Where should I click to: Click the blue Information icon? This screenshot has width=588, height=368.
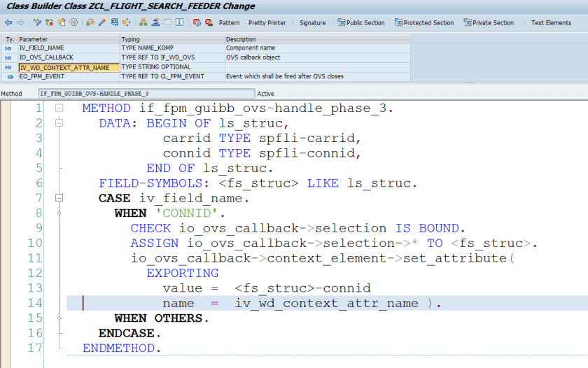point(180,22)
